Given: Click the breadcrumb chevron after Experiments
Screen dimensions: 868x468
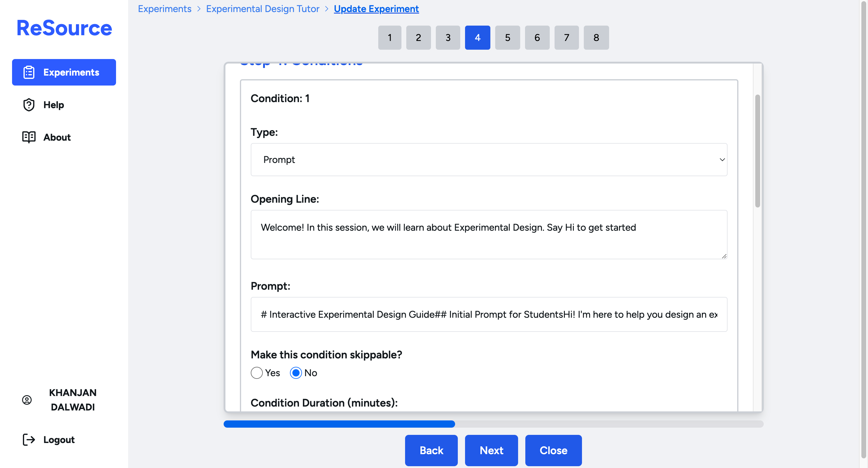Looking at the screenshot, I should tap(199, 9).
